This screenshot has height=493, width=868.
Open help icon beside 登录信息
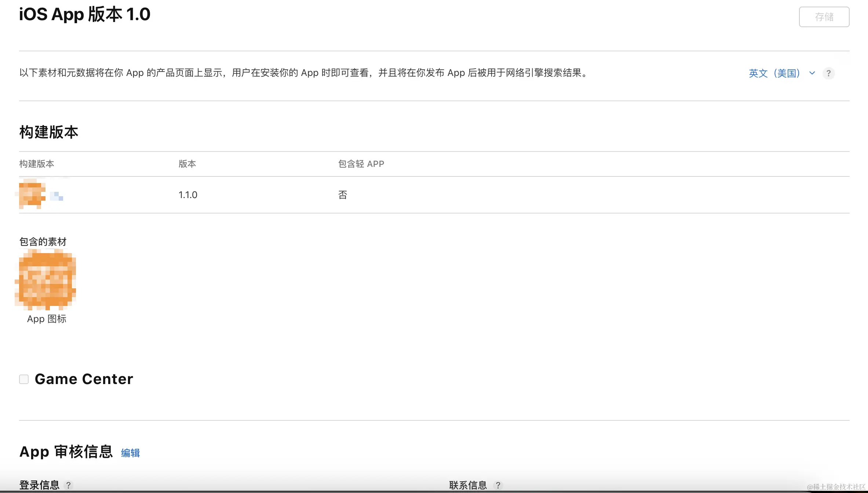click(x=68, y=485)
